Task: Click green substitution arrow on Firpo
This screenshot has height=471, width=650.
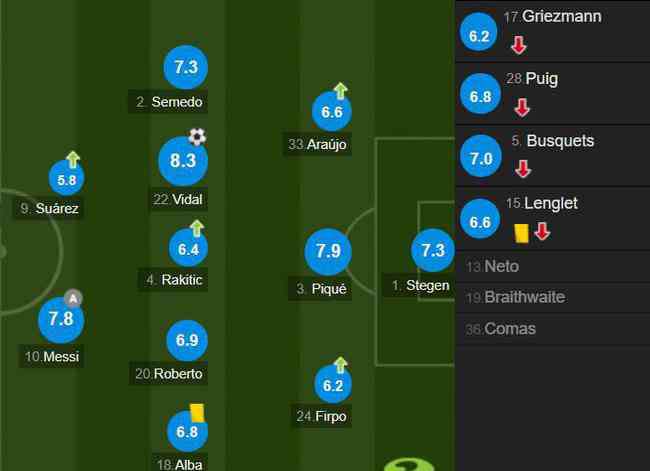Action: click(x=341, y=365)
